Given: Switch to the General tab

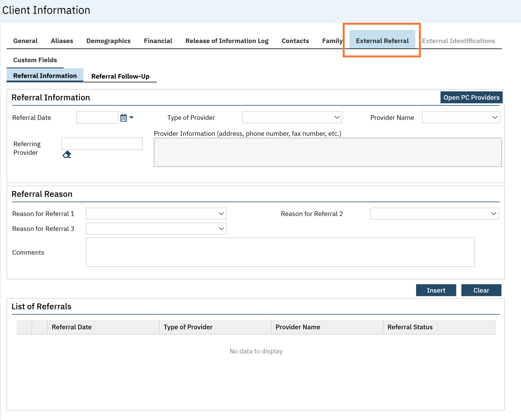Looking at the screenshot, I should (25, 41).
